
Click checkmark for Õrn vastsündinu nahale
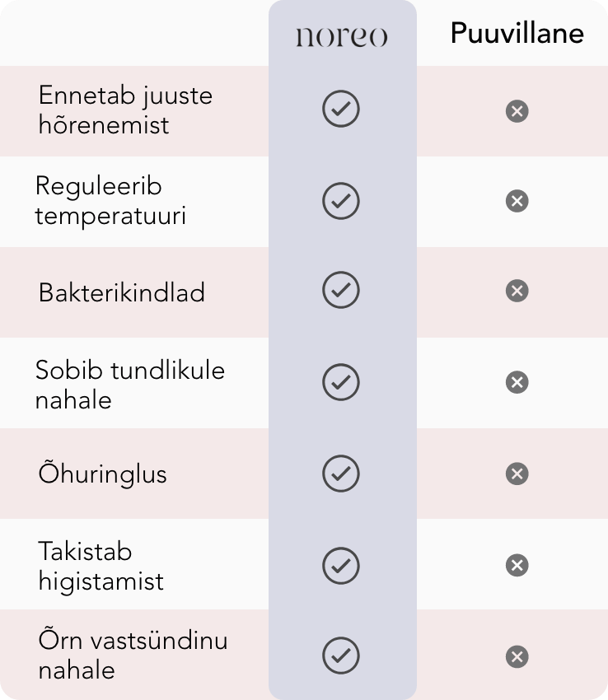coord(341,655)
